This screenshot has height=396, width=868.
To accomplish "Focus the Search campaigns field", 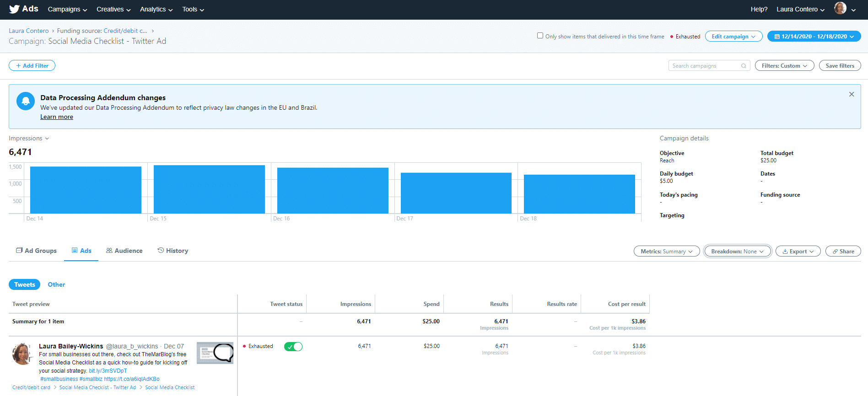I will 709,66.
